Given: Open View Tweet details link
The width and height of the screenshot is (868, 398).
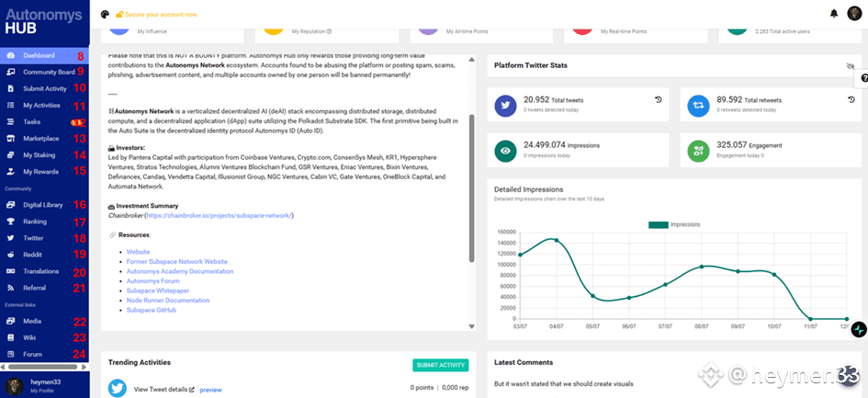Looking at the screenshot, I should [x=163, y=389].
